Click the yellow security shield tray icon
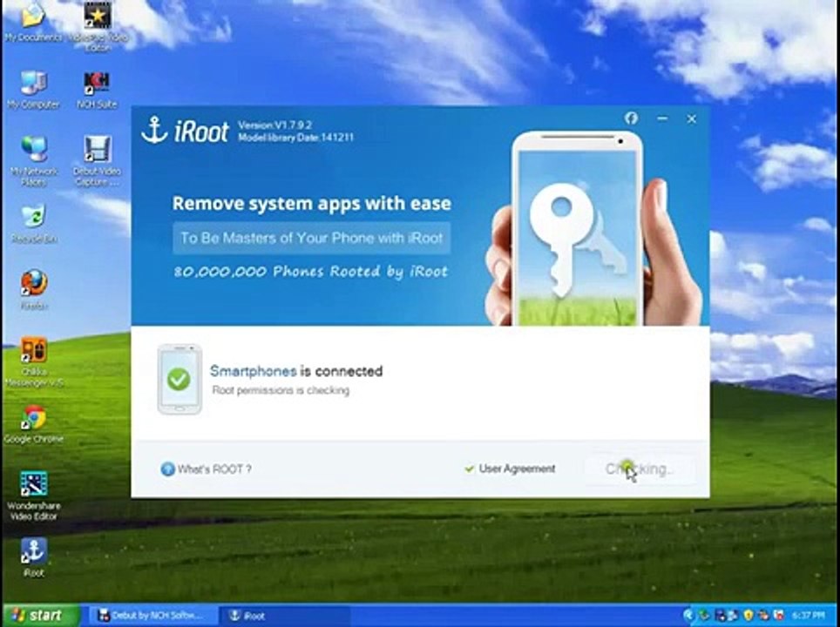Viewport: 840px width, 627px height. pyautogui.click(x=749, y=615)
